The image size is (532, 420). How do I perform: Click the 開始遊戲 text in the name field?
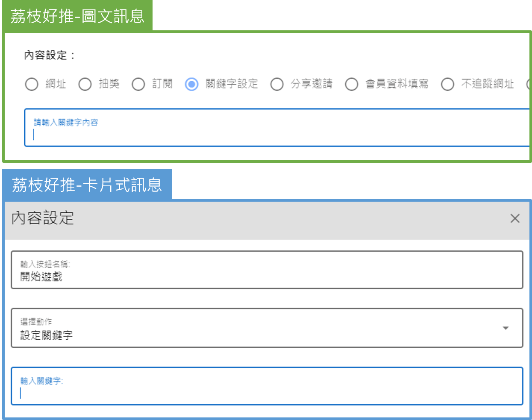click(x=41, y=277)
